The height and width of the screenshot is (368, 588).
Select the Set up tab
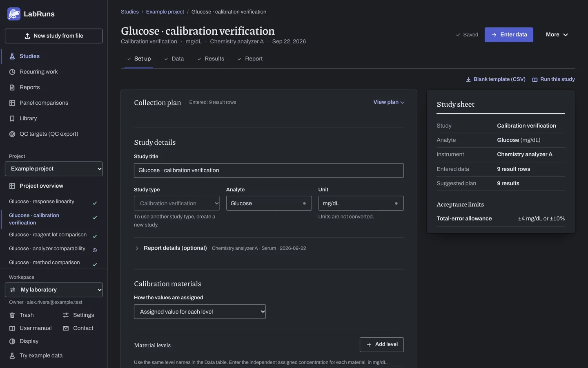pyautogui.click(x=138, y=59)
